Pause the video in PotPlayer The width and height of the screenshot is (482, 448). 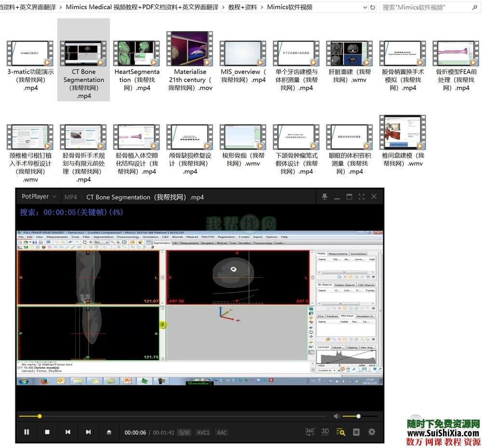(x=27, y=432)
